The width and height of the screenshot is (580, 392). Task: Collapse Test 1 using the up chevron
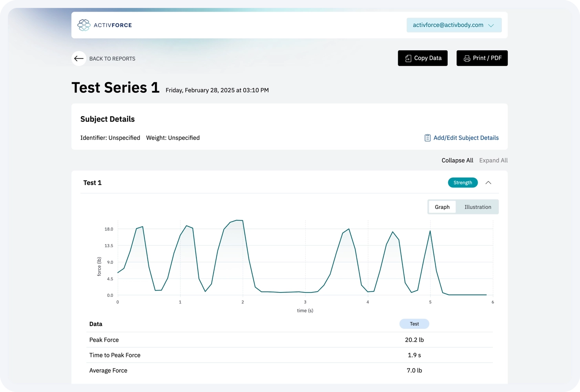[x=488, y=183]
